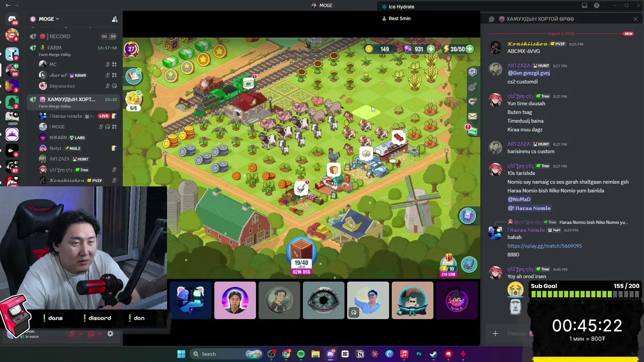Open the card collection icon

pos(467,215)
